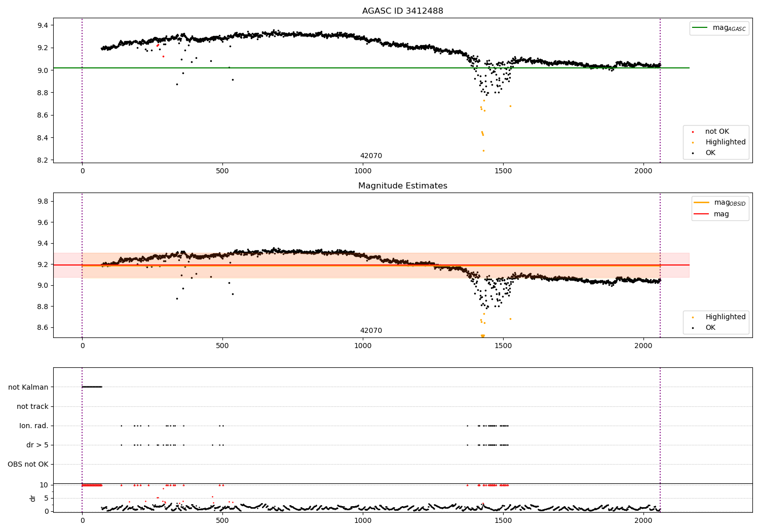This screenshot has width=760, height=532.
Task: Click the 'OBS not OK' row label
Action: (x=28, y=465)
